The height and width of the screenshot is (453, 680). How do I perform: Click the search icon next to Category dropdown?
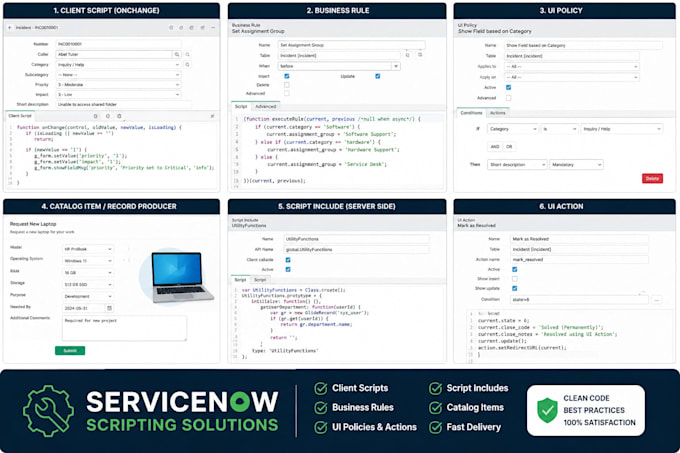point(187,65)
